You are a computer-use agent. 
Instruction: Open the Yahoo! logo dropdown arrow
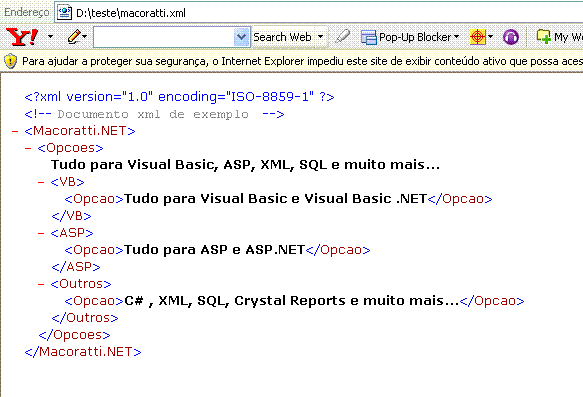51,37
